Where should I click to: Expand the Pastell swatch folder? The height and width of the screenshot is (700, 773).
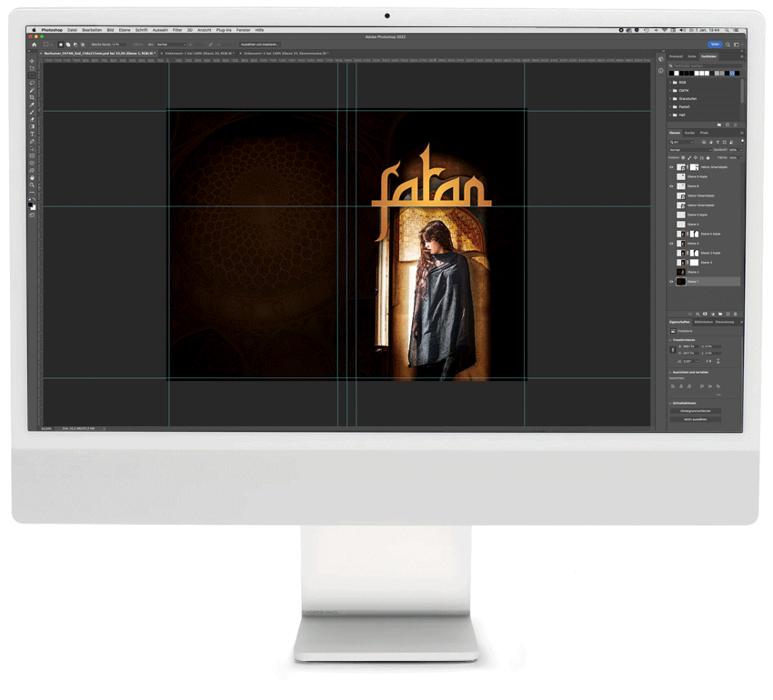[x=671, y=106]
